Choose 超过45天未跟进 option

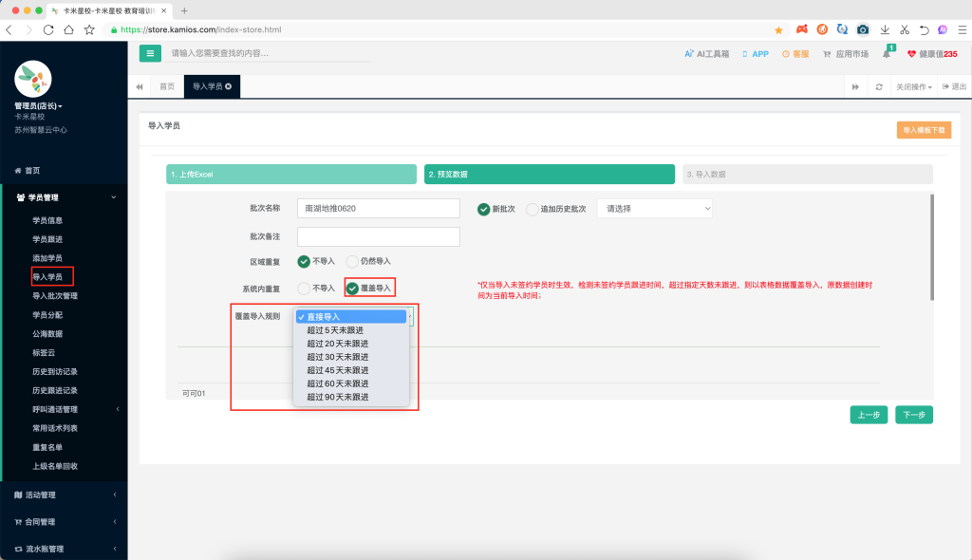click(x=351, y=370)
